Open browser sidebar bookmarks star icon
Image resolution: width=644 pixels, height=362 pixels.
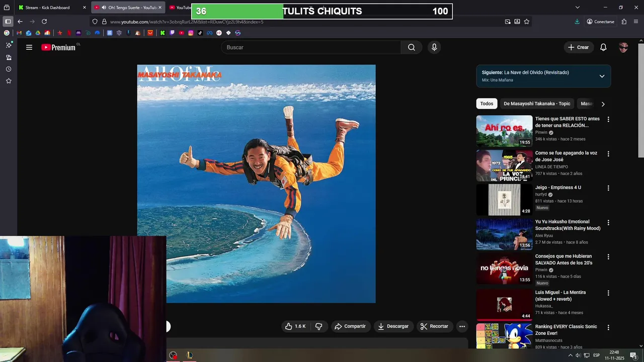click(x=9, y=81)
